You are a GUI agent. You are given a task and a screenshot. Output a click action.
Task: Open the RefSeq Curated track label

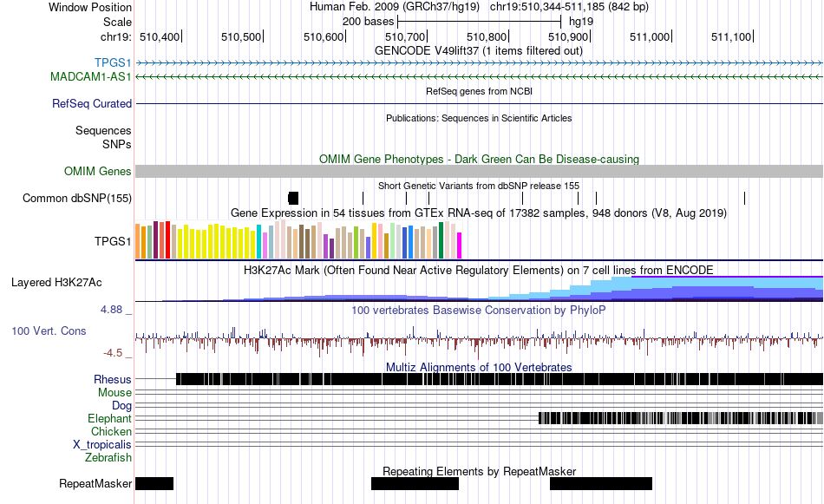(92, 103)
